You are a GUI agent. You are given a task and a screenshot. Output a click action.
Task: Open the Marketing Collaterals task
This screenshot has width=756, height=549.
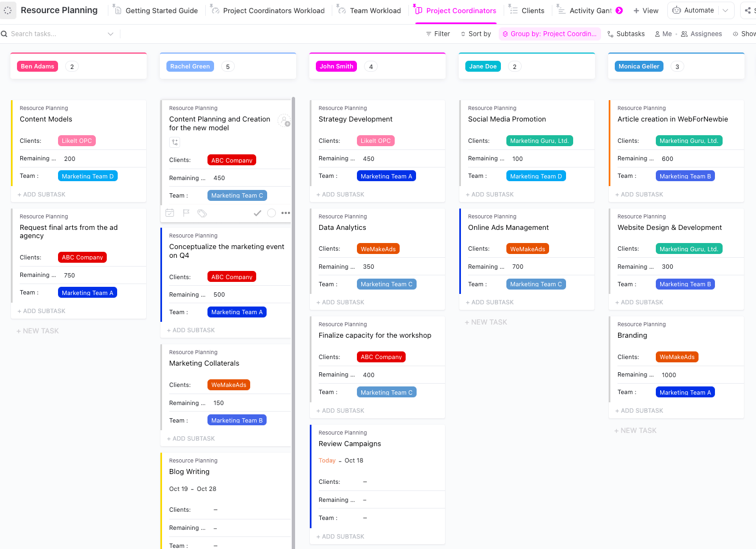(204, 363)
